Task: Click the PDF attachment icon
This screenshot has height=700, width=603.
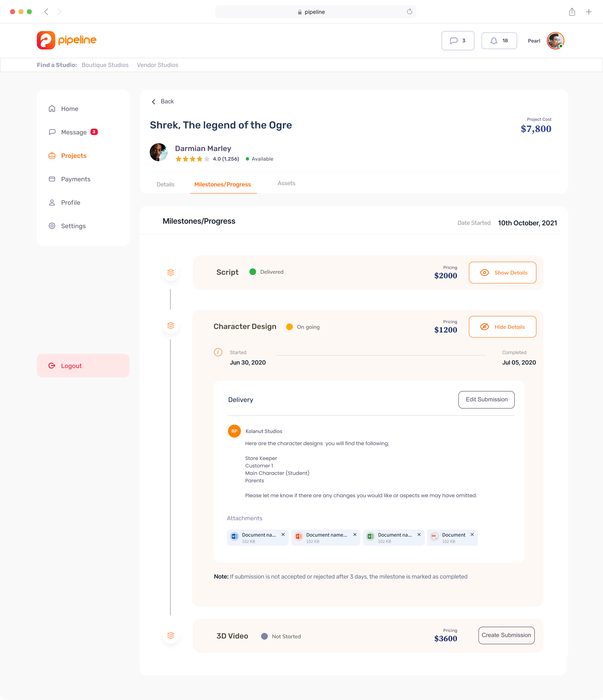Action: point(434,536)
